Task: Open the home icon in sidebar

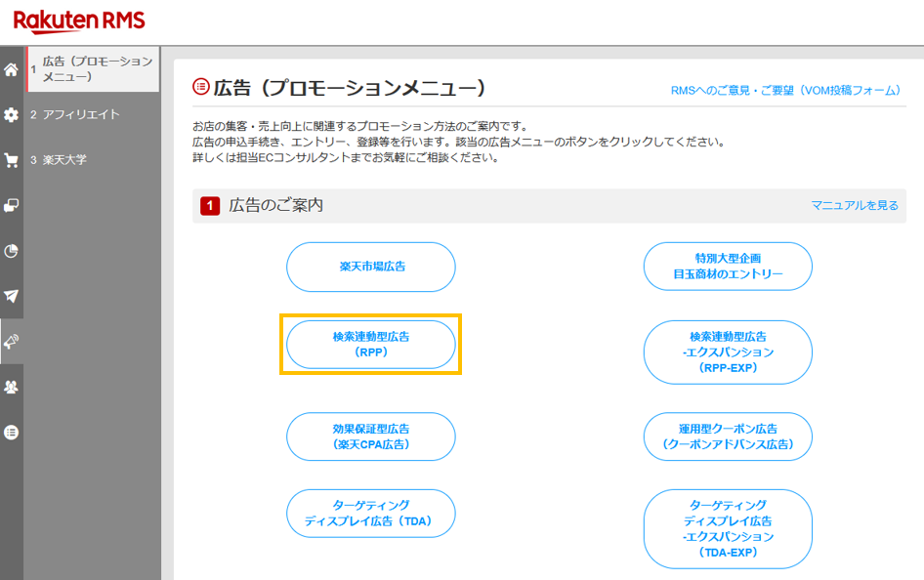Action: pos(11,69)
